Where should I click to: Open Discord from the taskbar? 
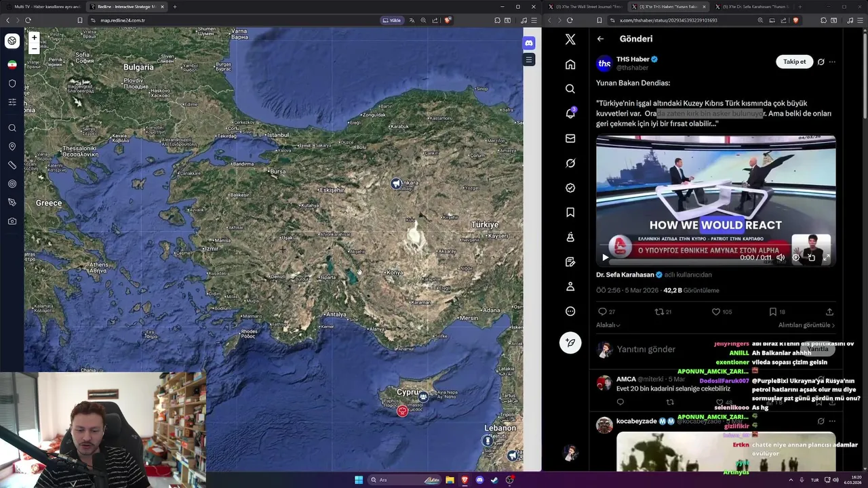(x=479, y=480)
